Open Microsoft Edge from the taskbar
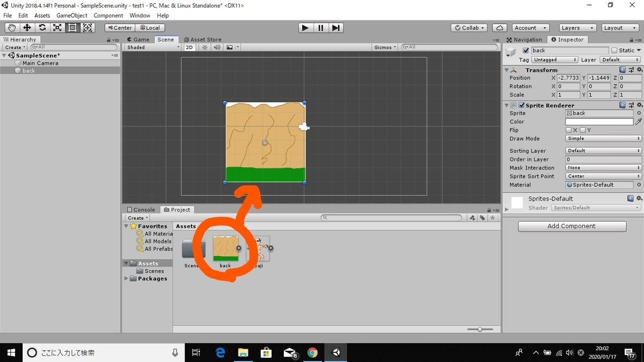The height and width of the screenshot is (362, 644). (220, 352)
